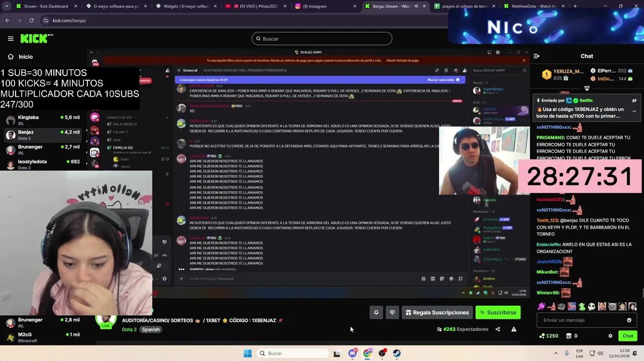
Task: Click the taskbar microphone icon
Action: click(x=567, y=353)
